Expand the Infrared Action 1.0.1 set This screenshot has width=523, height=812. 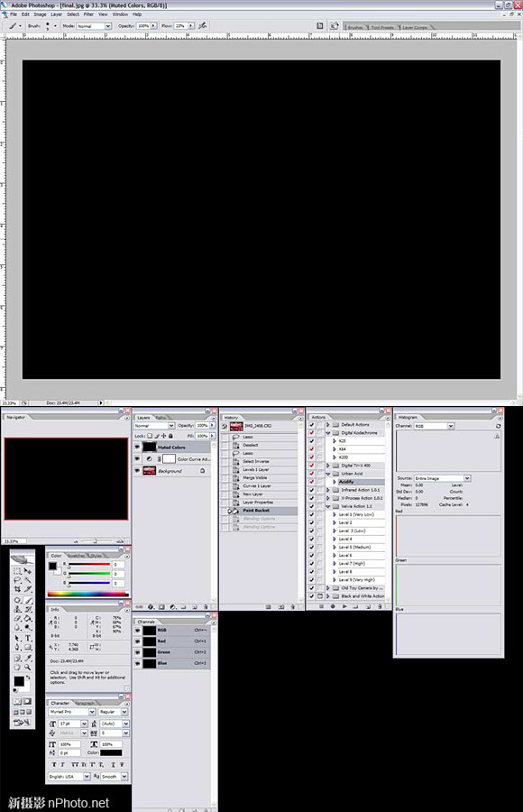[328, 490]
